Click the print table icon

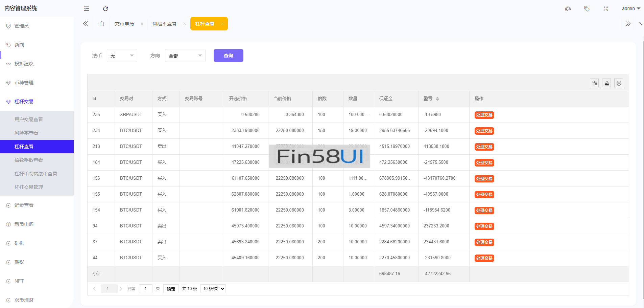click(x=619, y=83)
